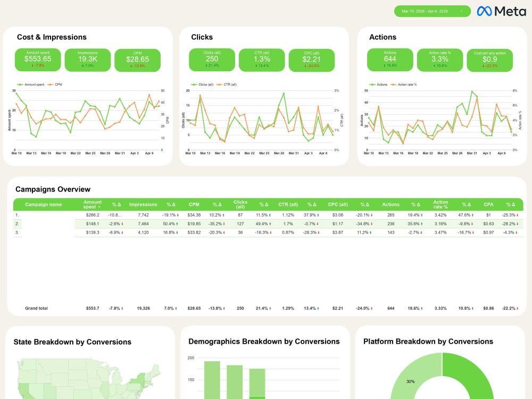Click the 265 actions cell

pos(391,215)
